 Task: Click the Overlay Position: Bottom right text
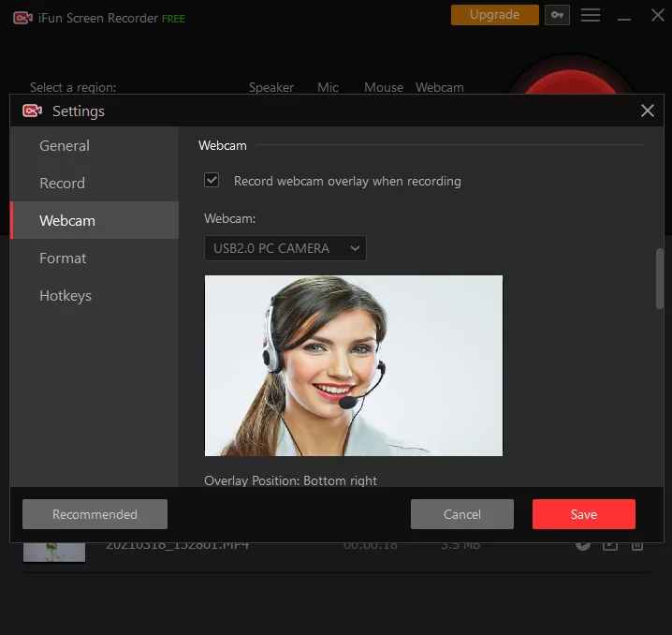[x=290, y=480]
